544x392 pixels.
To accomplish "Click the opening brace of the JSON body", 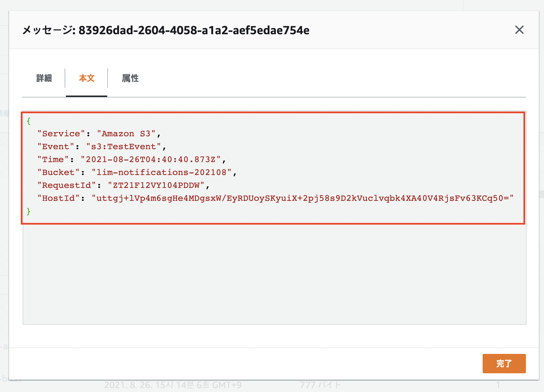I will pos(28,120).
